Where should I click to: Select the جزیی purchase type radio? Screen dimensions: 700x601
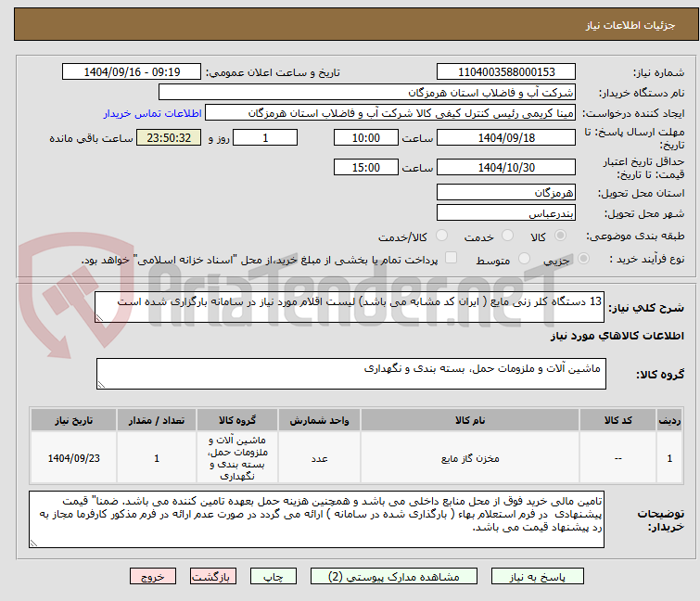coord(562,259)
